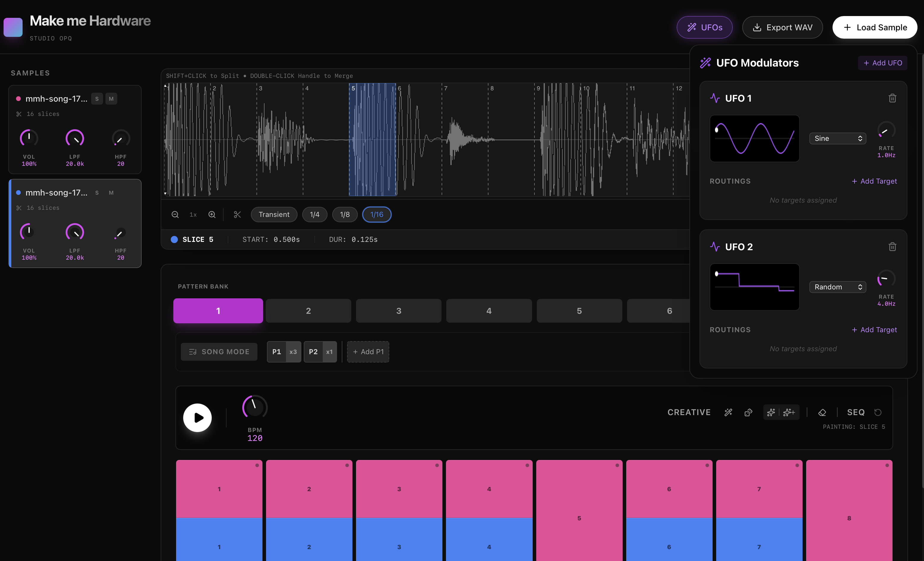Add Target to UFO 2 routings
Viewport: 924px width, 561px height.
(874, 330)
